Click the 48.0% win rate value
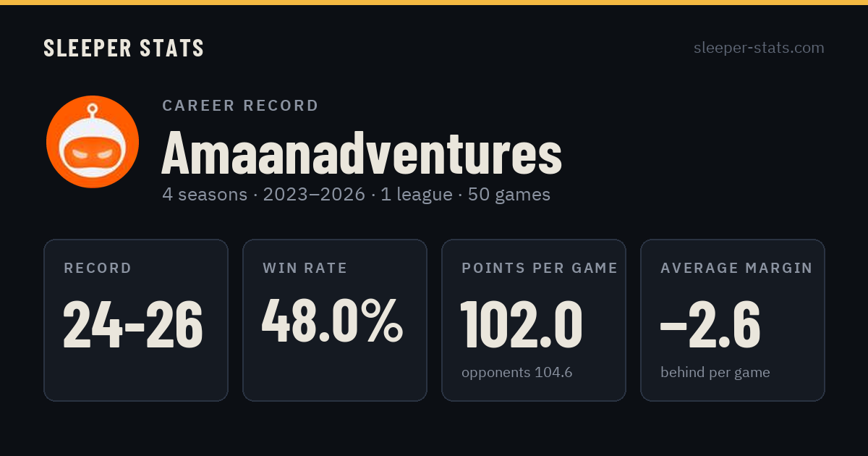The image size is (868, 456). pyautogui.click(x=333, y=320)
